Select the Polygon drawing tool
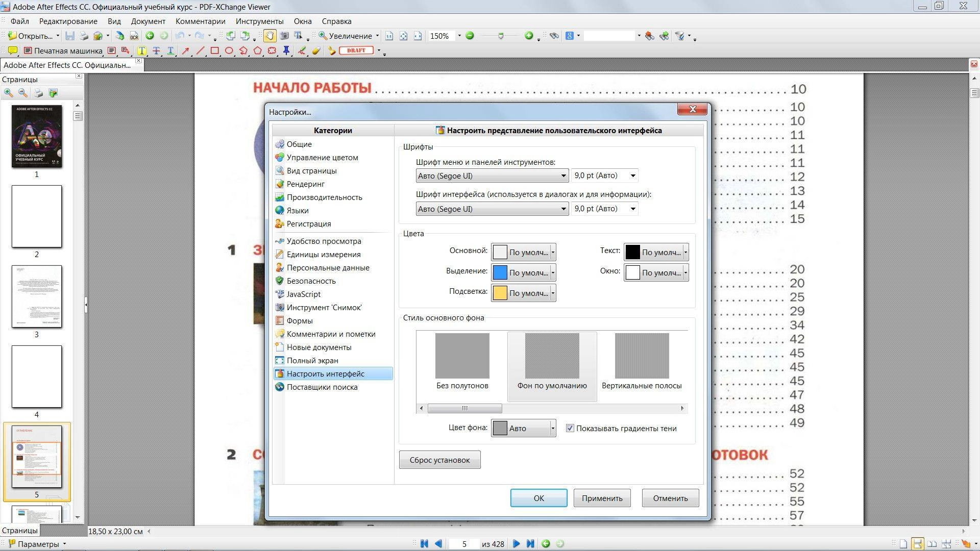The height and width of the screenshot is (551, 980). coord(258,51)
